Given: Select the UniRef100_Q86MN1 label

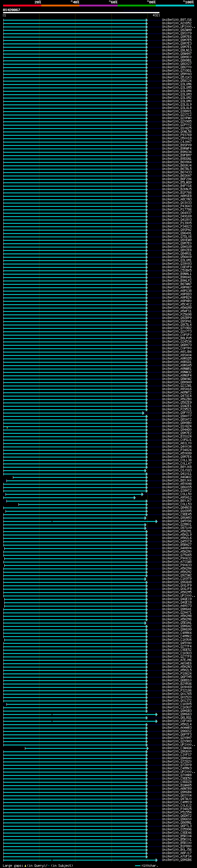Looking at the screenshot, I should pyautogui.click(x=177, y=822).
